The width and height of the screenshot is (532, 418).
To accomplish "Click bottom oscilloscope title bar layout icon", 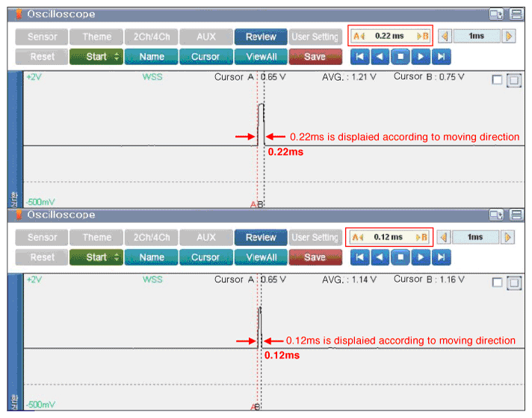I will (x=516, y=215).
